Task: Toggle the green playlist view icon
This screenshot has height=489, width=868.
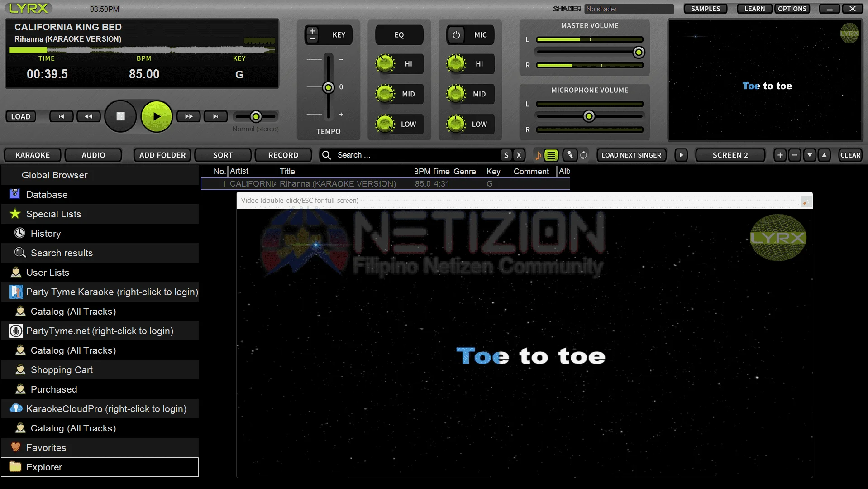Action: coord(551,155)
